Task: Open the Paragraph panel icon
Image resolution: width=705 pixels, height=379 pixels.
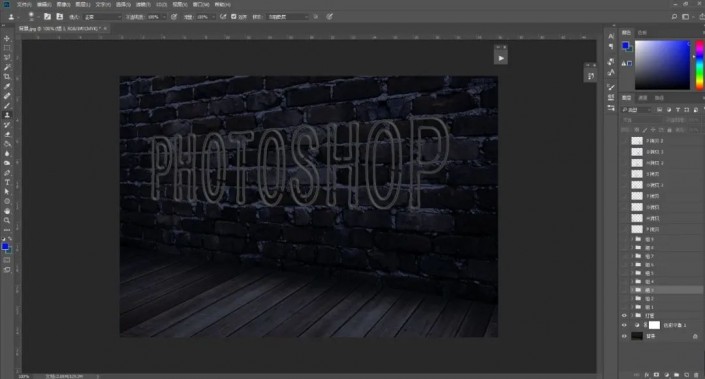Action: tap(611, 46)
